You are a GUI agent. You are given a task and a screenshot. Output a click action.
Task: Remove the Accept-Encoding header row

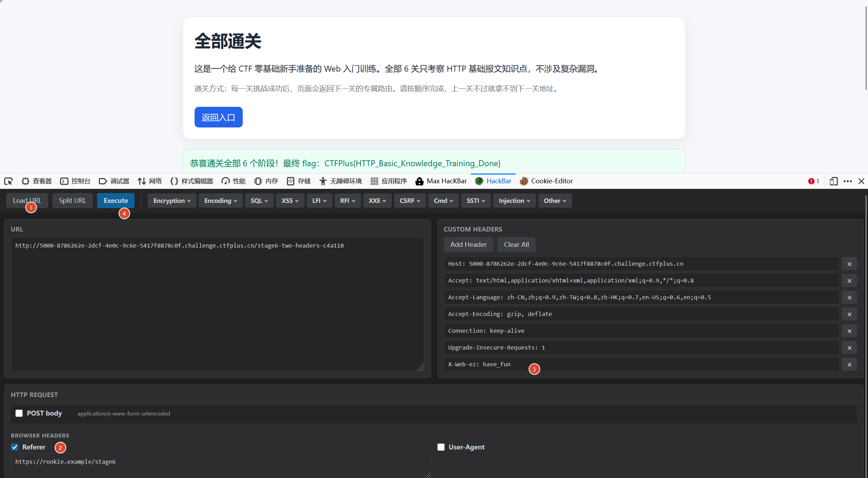click(849, 314)
